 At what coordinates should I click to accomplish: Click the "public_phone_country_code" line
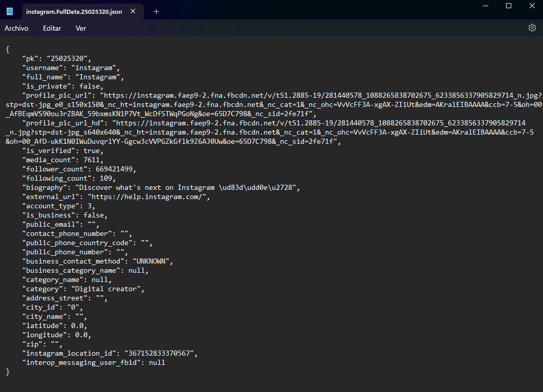(88, 243)
